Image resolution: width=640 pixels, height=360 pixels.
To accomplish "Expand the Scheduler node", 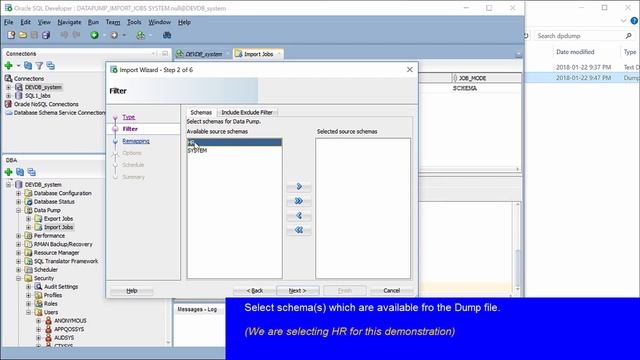I will coord(18,270).
